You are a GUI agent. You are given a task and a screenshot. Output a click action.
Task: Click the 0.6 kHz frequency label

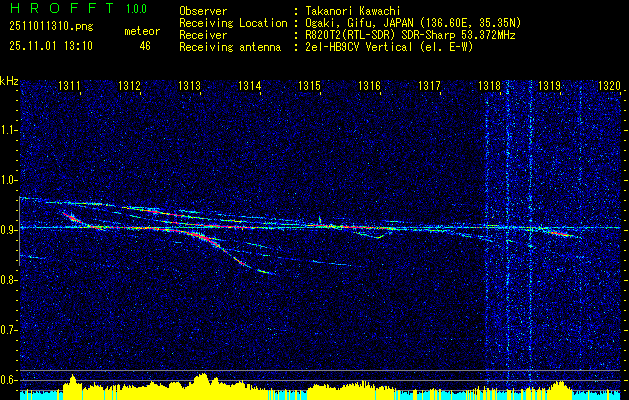(x=8, y=380)
